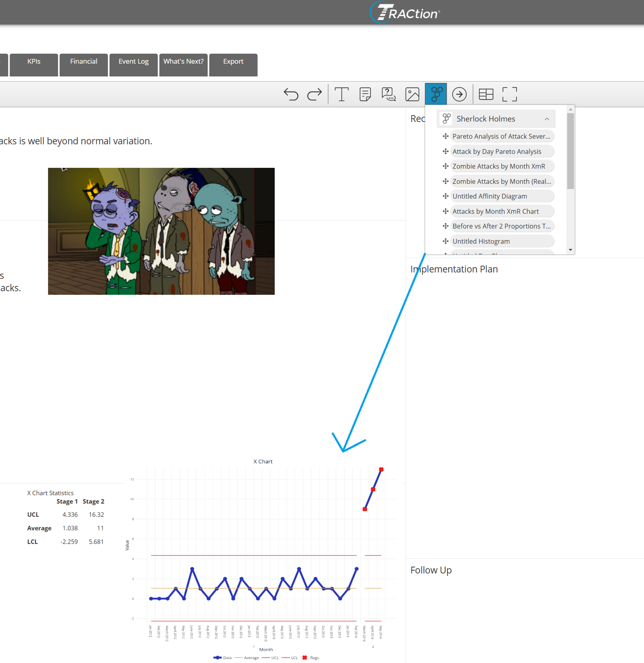Select Untitled Affinity Diagram item
Image resolution: width=644 pixels, height=663 pixels.
click(x=502, y=196)
